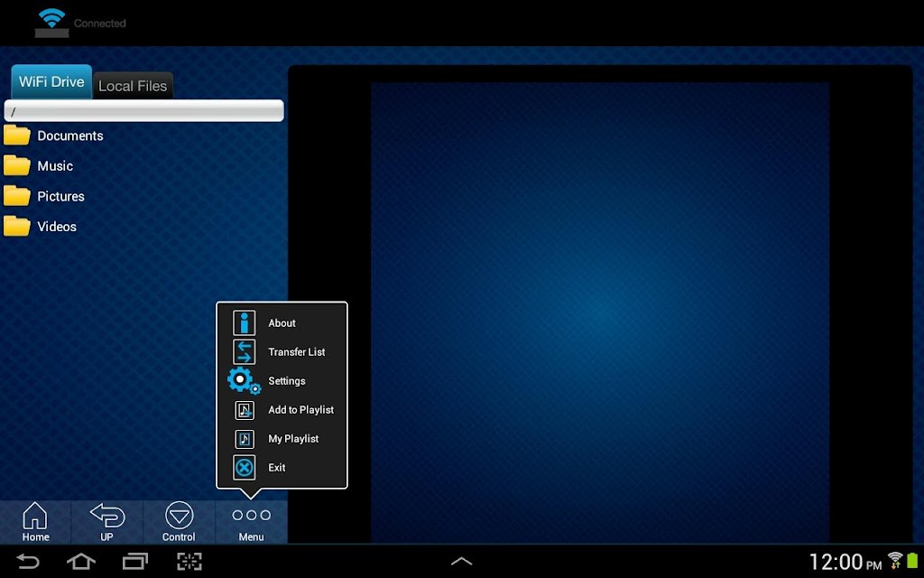
Task: Open the Control toolbar button
Action: 179,522
